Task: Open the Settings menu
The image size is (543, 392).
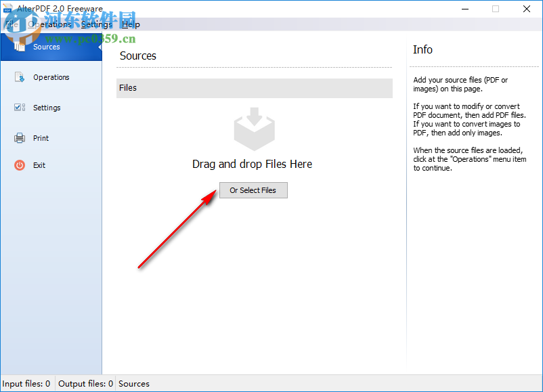Action: pos(96,24)
